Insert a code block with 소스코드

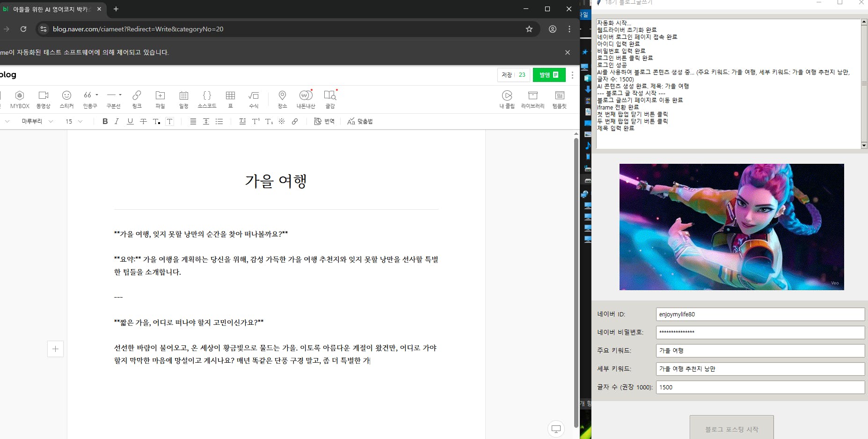(207, 100)
